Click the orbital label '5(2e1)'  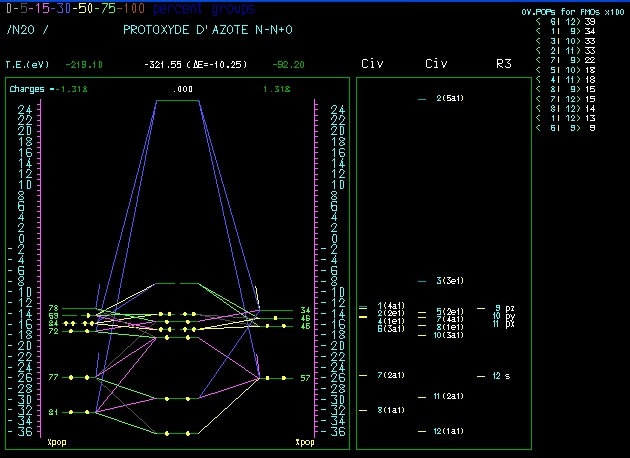click(x=450, y=311)
